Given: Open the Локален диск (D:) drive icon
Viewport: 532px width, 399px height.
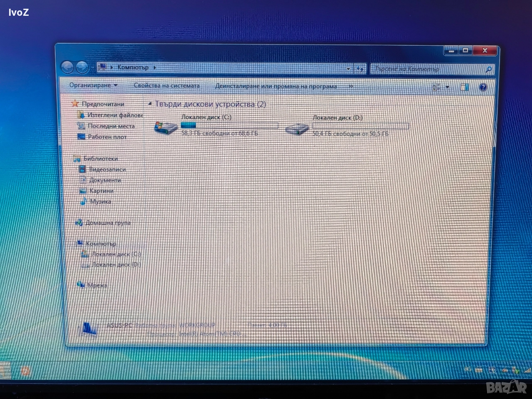Looking at the screenshot, I should [296, 128].
